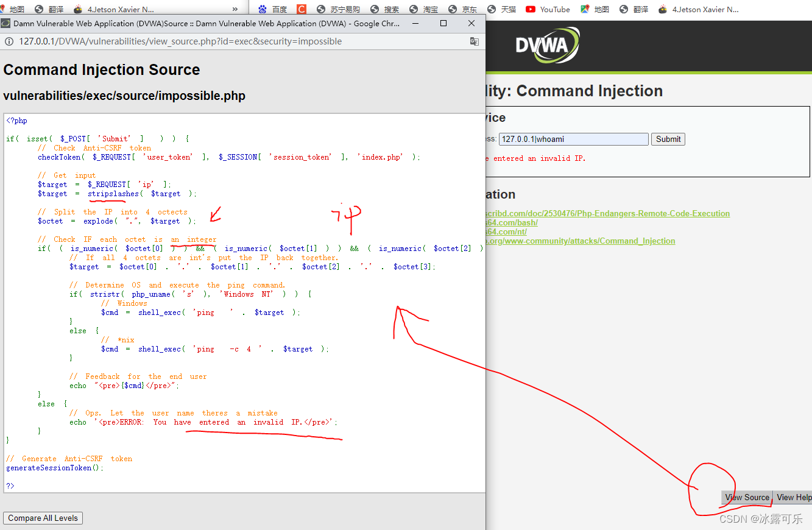The width and height of the screenshot is (812, 530).
Task: Open the 翻译 bookmark left of the » overflow
Action: point(49,9)
